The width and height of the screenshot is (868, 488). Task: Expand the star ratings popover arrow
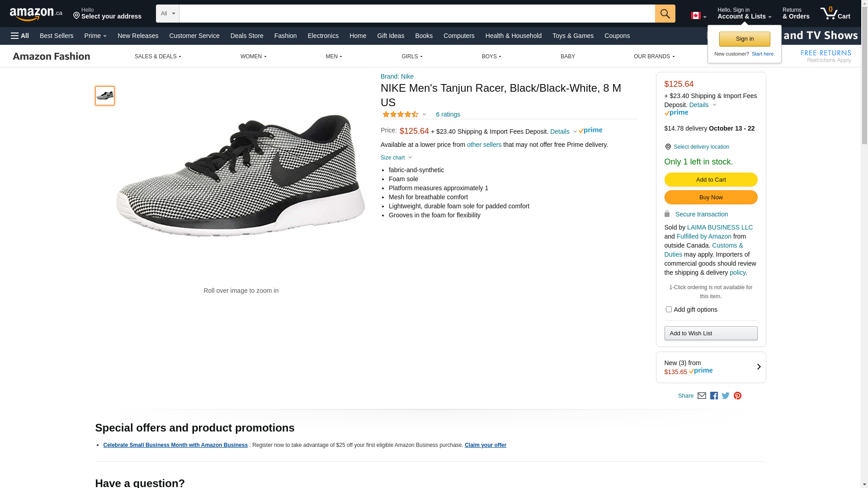coord(424,114)
